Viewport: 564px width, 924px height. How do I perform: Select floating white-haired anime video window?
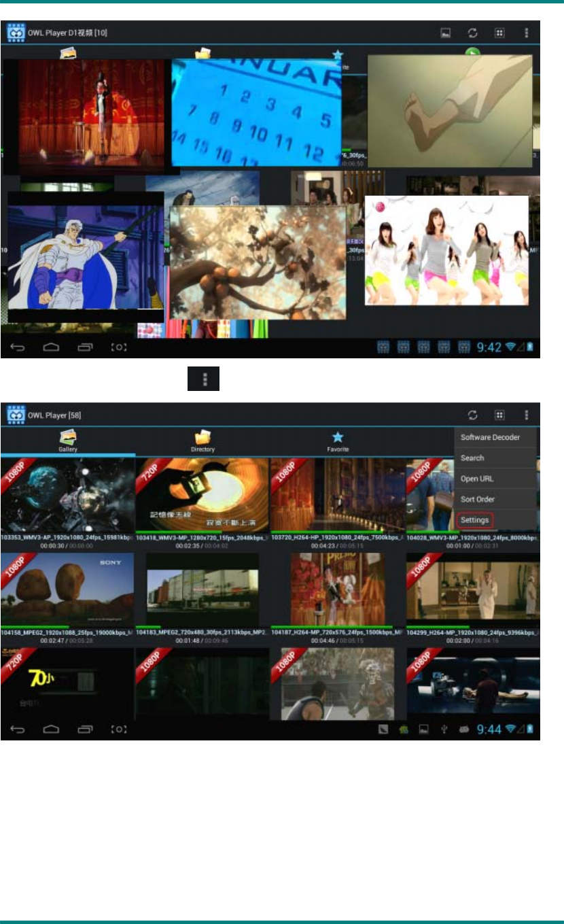[x=86, y=257]
